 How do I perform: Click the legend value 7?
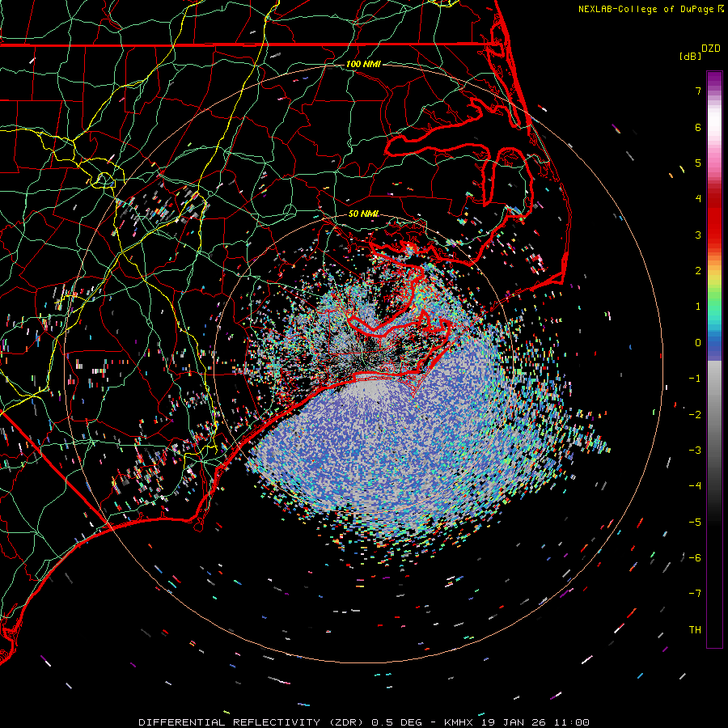pos(698,91)
